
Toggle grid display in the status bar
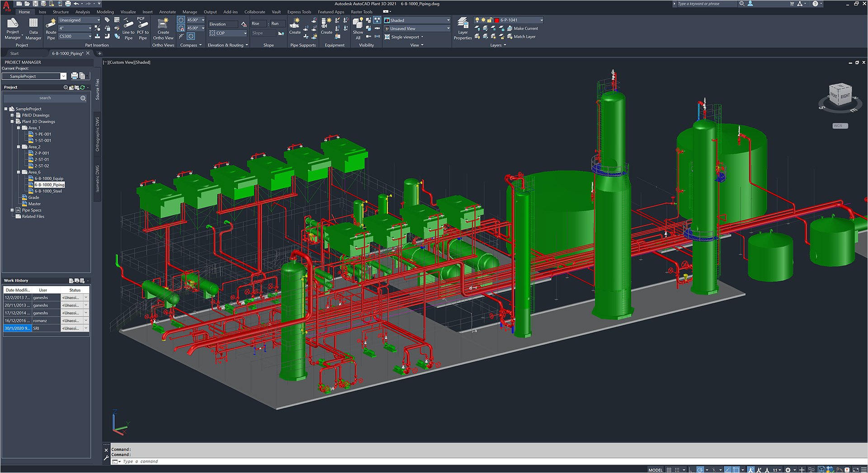[668, 470]
